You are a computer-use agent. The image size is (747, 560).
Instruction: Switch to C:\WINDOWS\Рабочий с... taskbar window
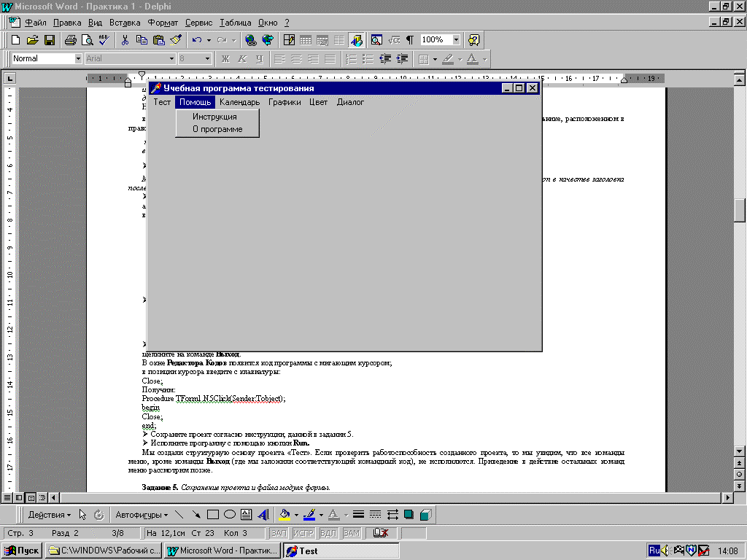point(104,551)
